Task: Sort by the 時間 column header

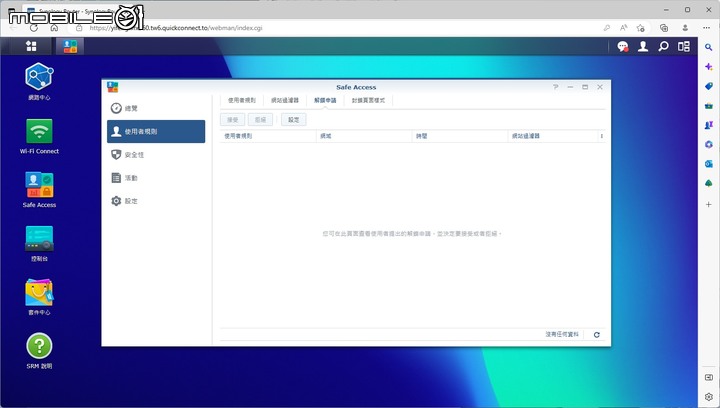Action: point(460,136)
